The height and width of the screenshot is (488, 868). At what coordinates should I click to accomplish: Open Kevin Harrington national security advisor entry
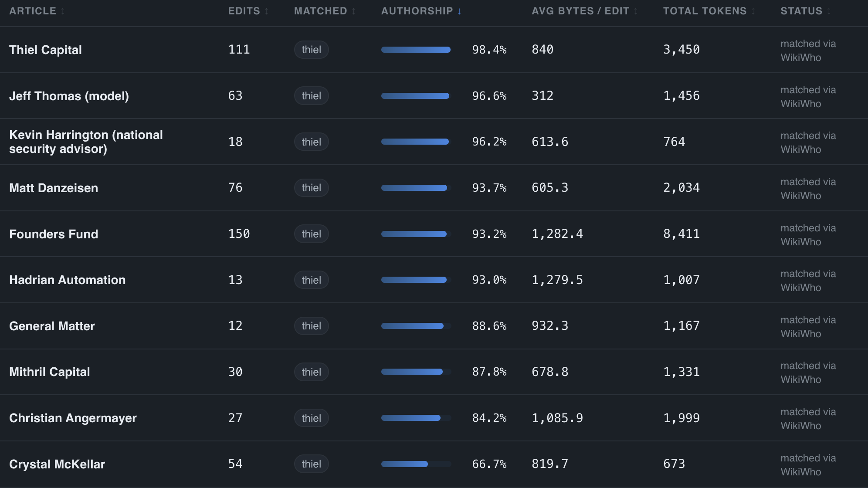pos(86,142)
